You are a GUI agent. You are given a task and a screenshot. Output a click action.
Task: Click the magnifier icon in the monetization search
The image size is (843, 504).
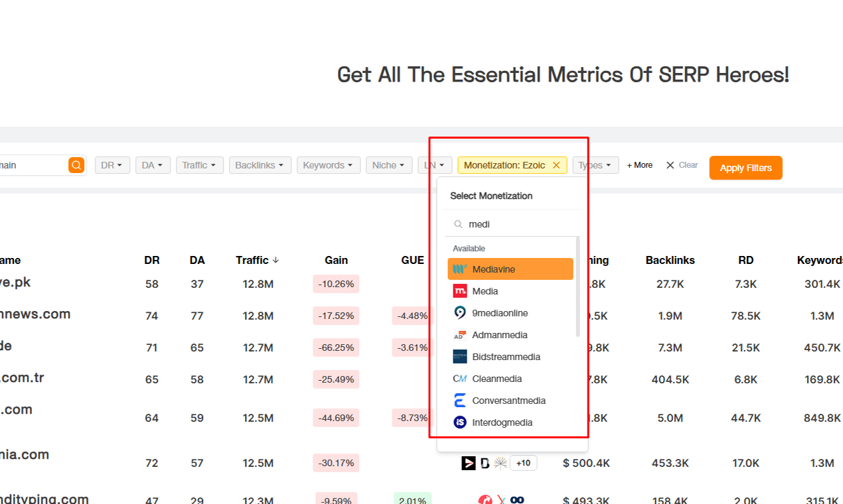458,224
